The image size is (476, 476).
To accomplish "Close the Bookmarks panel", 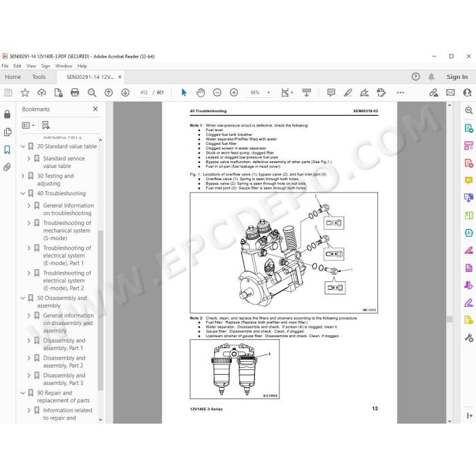I will [x=95, y=109].
